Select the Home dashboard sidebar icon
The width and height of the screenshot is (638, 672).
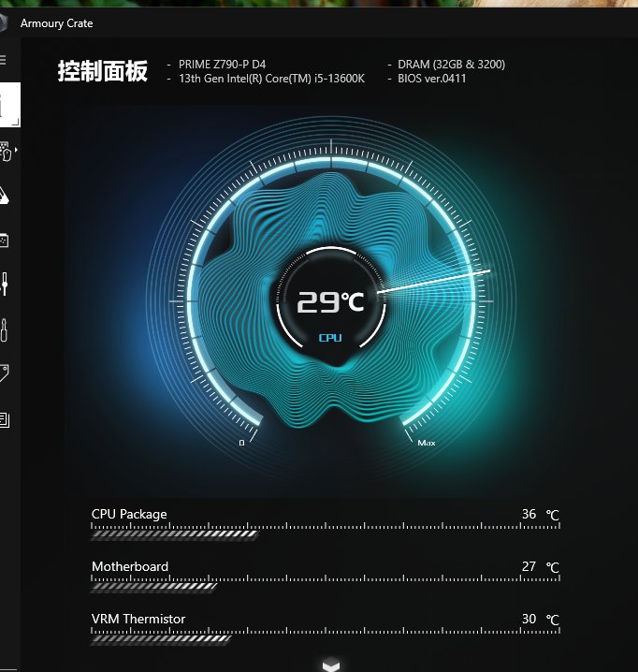tap(10, 105)
